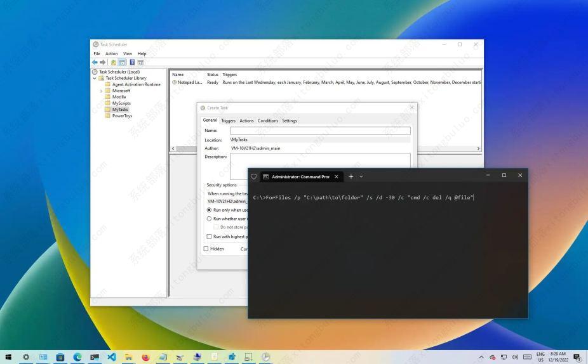Open the View menu in Task Scheduler
588x364 pixels.
coord(128,53)
